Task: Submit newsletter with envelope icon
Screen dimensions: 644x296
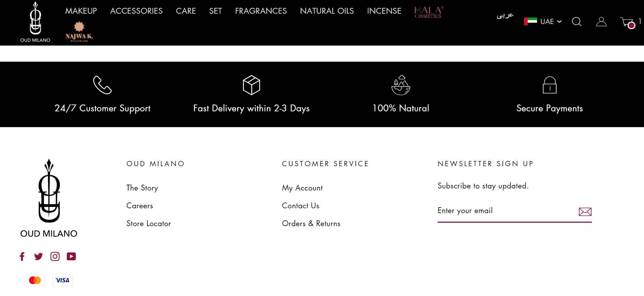Action: coord(585,212)
